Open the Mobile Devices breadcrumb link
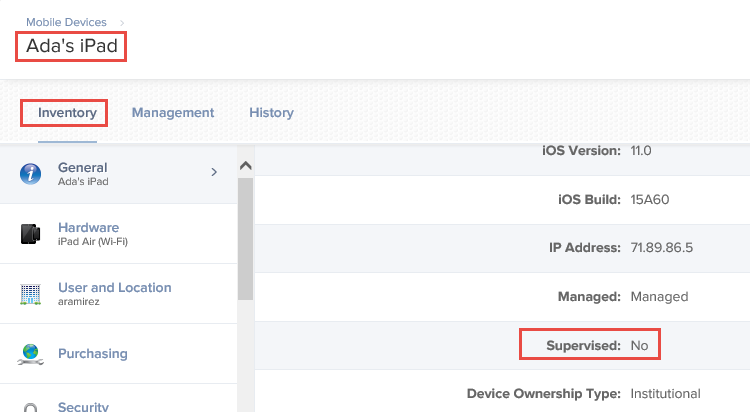750x412 pixels. click(66, 22)
